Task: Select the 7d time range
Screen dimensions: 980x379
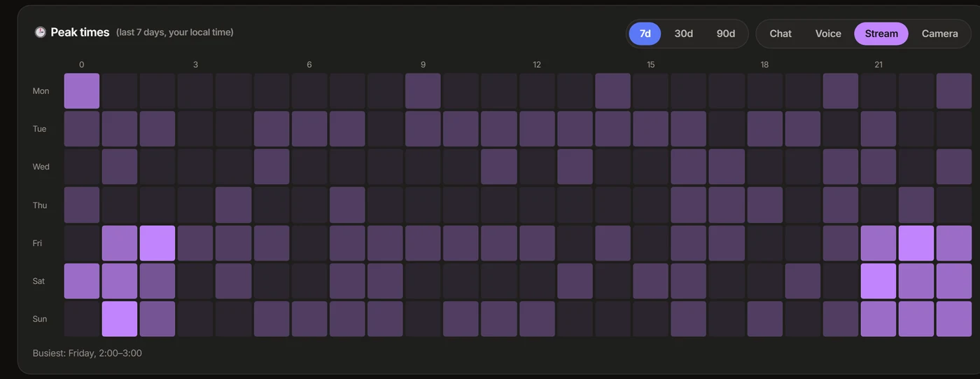Action: [645, 34]
